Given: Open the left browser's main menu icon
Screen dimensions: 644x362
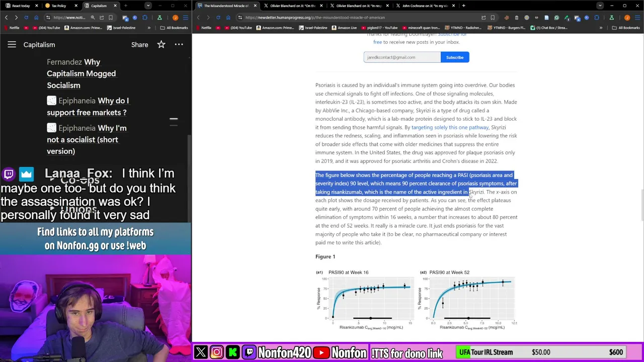Looking at the screenshot, I should pos(185,18).
